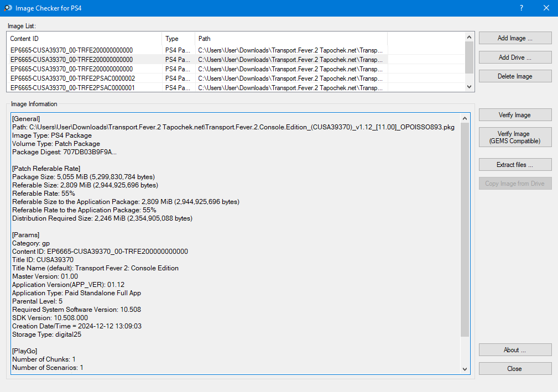Click the Number of Chunks line
Viewport: 558px width, 392px height.
pos(44,359)
